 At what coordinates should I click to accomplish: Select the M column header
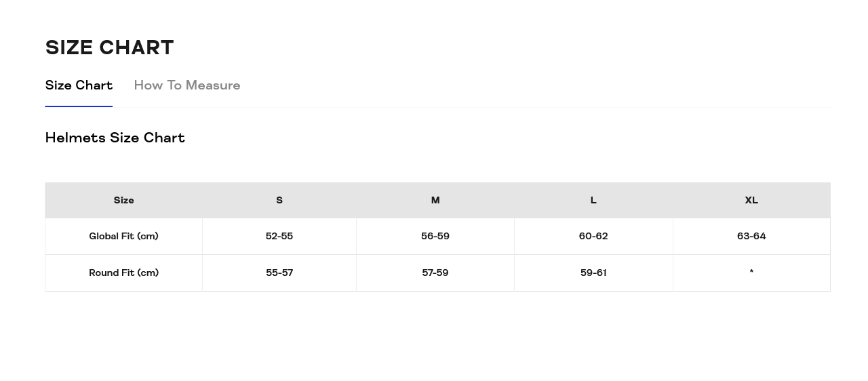click(x=435, y=200)
